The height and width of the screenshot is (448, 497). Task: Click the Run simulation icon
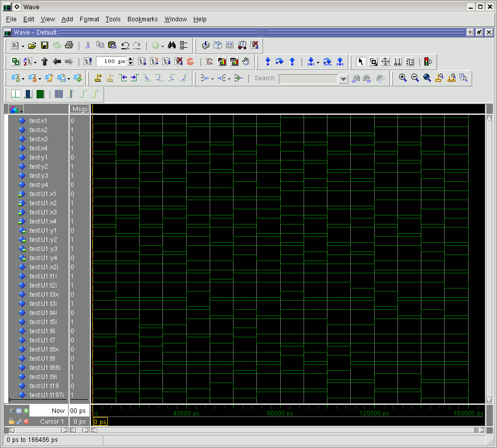142,61
